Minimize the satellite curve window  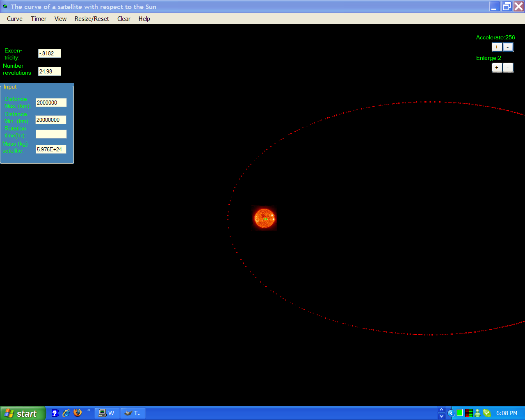point(495,7)
